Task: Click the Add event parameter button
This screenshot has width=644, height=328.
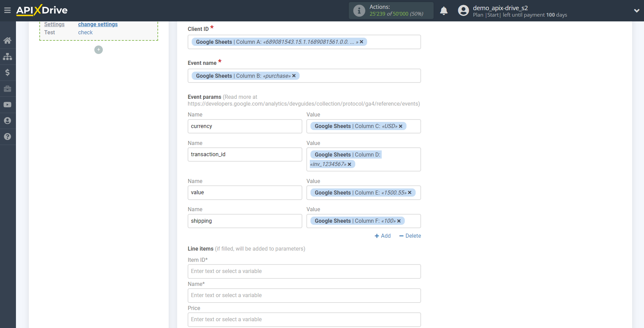Action: 382,236
